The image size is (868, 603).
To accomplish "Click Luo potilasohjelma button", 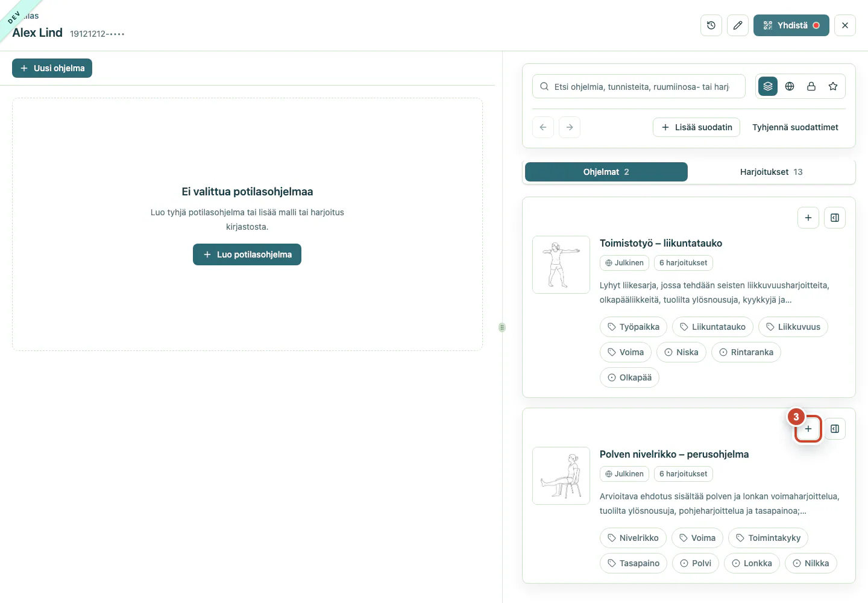I will (247, 254).
